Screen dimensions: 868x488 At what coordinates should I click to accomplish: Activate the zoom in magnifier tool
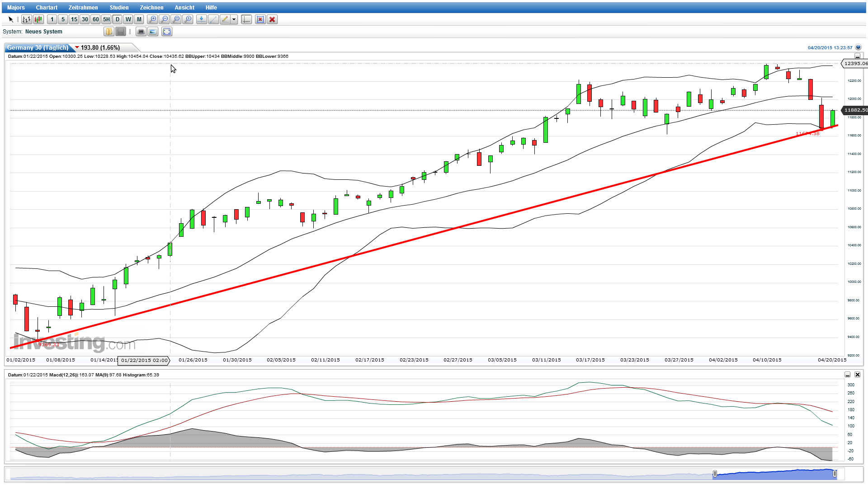point(153,19)
